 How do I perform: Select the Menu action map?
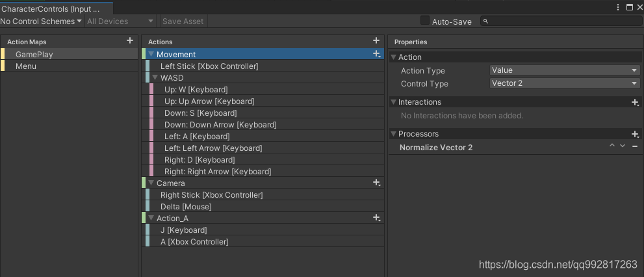click(x=26, y=66)
